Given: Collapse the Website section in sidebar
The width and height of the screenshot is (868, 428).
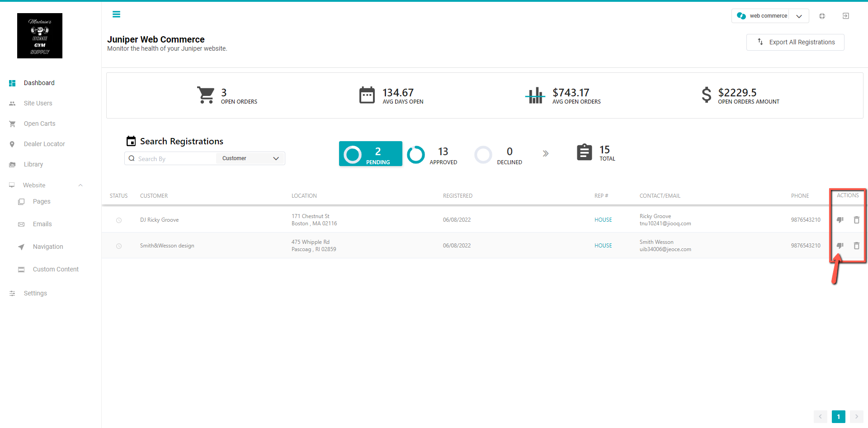Looking at the screenshot, I should (80, 185).
